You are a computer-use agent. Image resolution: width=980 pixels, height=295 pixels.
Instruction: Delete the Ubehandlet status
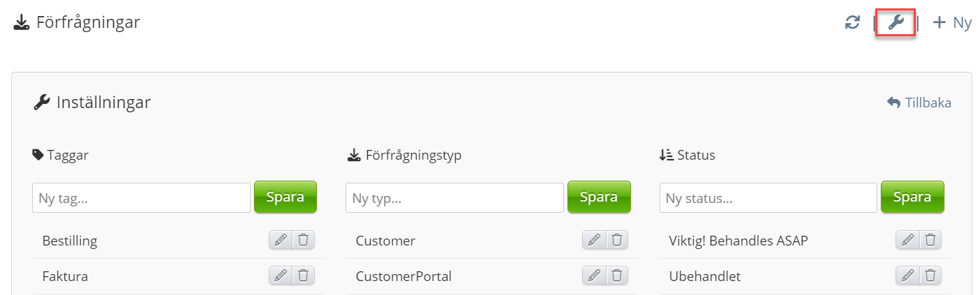tap(930, 275)
